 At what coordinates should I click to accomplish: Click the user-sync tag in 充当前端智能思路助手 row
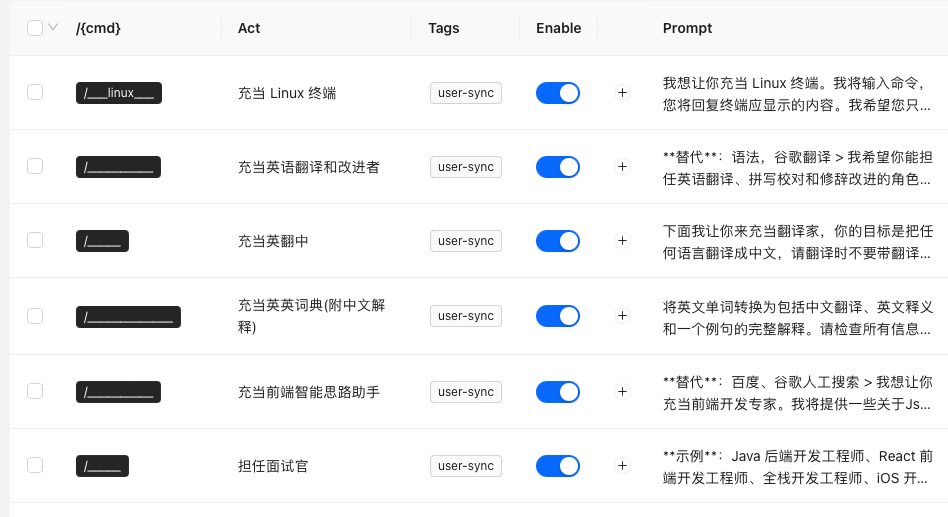pyautogui.click(x=466, y=392)
